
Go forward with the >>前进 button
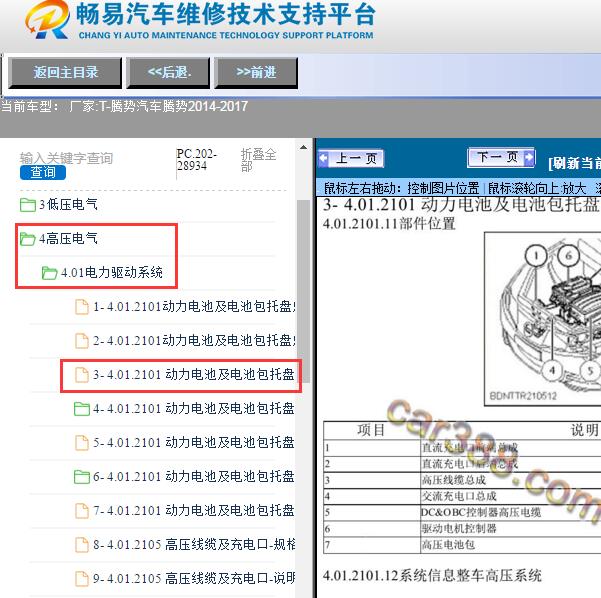click(256, 73)
